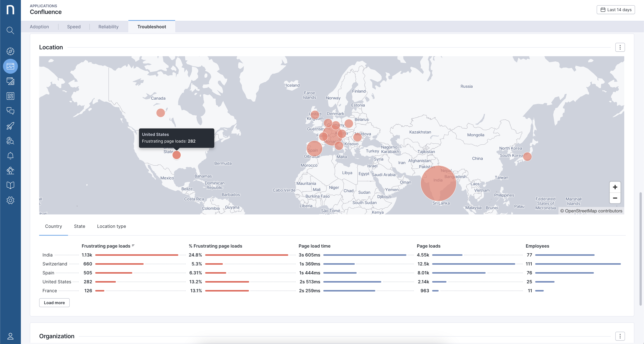Click the India bubble on map
644x344 pixels.
tap(438, 184)
